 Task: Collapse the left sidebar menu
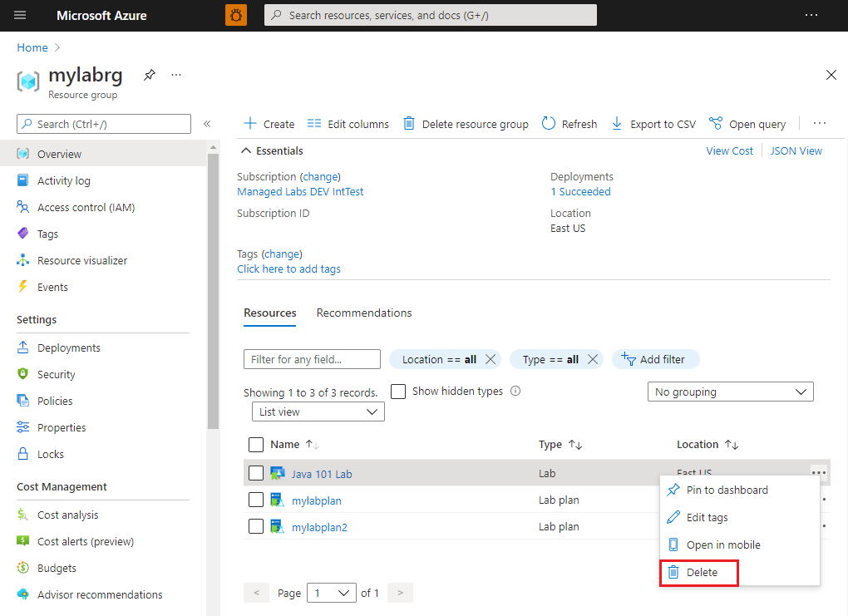[x=206, y=124]
